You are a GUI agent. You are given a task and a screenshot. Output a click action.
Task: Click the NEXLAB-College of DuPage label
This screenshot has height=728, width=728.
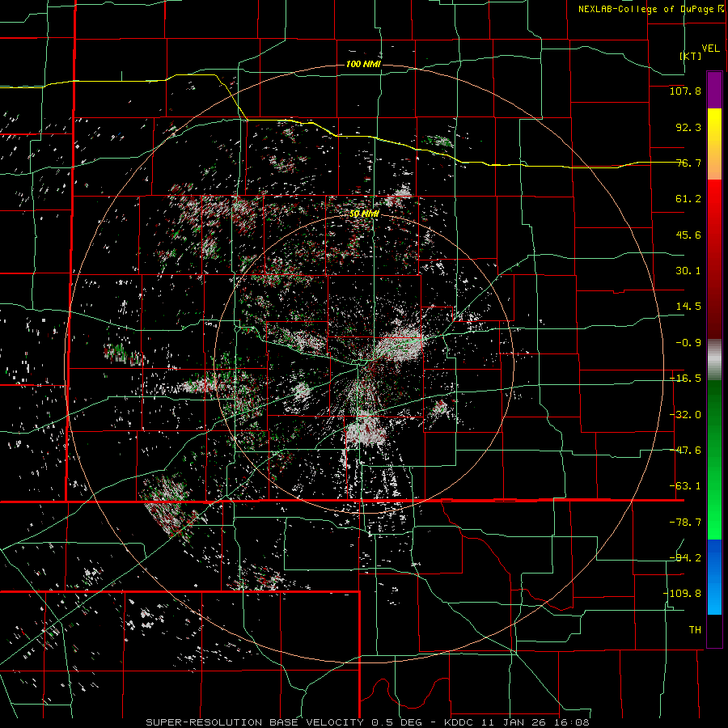click(x=645, y=9)
